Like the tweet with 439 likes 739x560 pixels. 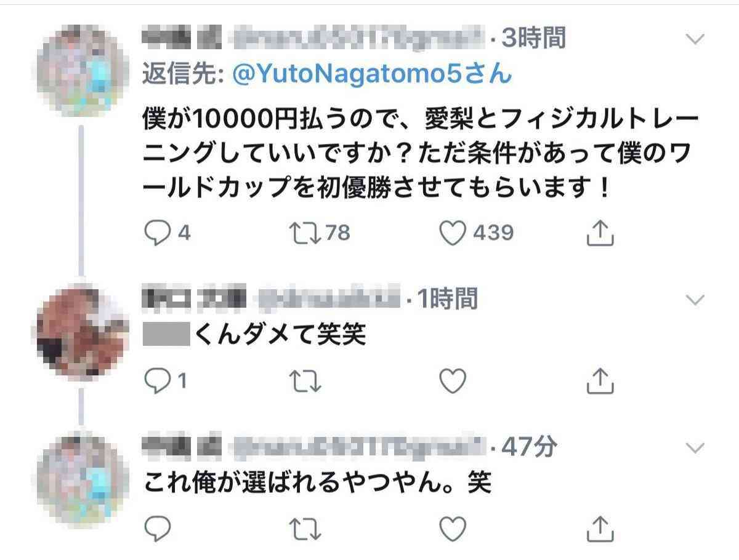click(x=453, y=233)
